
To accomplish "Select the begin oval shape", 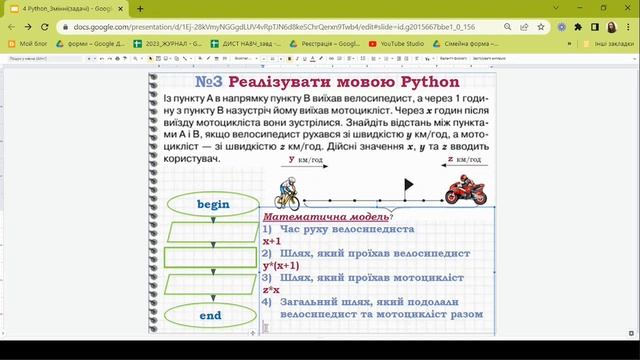I will click(x=213, y=204).
